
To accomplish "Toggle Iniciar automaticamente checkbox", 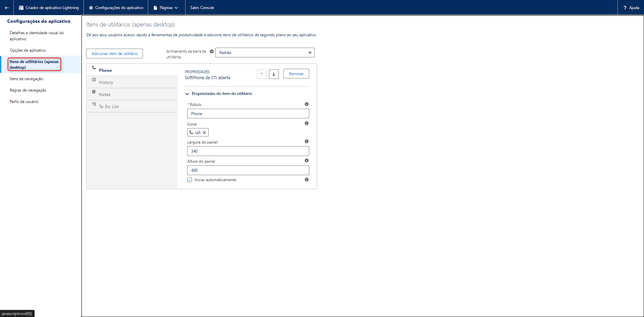I will point(190,180).
